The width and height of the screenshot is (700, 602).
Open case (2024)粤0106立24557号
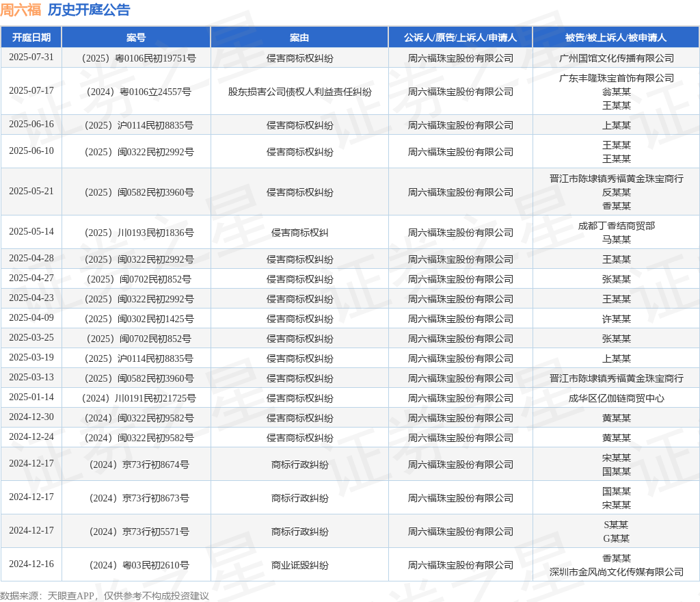136,92
